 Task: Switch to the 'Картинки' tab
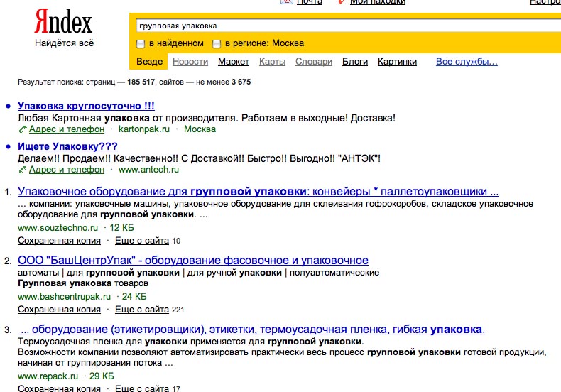[397, 62]
